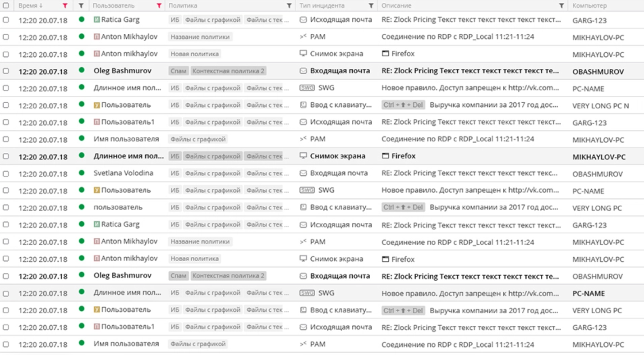
Task: Open the filter icon on Тип инцидента column
Action: (371, 6)
